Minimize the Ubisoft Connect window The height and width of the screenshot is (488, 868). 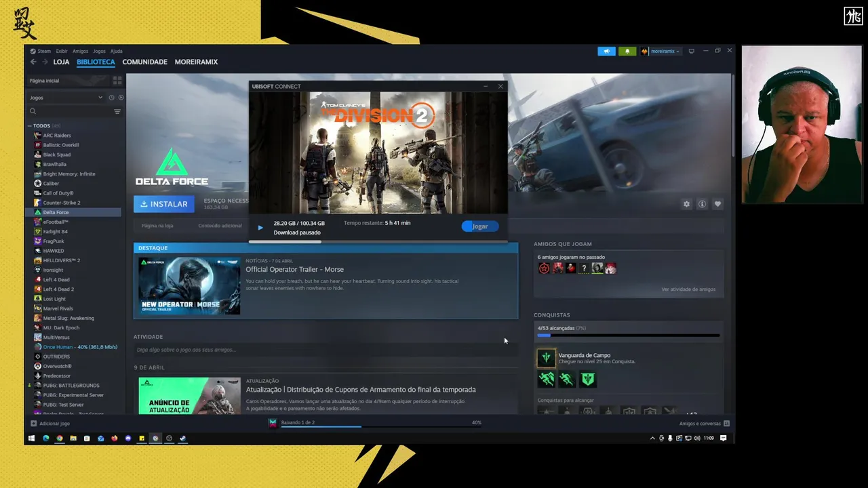click(x=486, y=86)
